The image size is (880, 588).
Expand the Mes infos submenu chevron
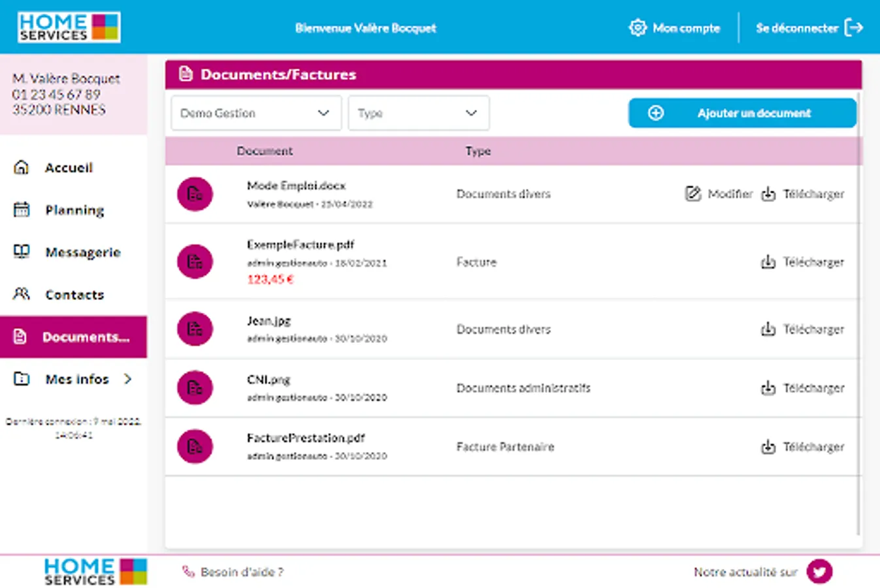pyautogui.click(x=128, y=379)
